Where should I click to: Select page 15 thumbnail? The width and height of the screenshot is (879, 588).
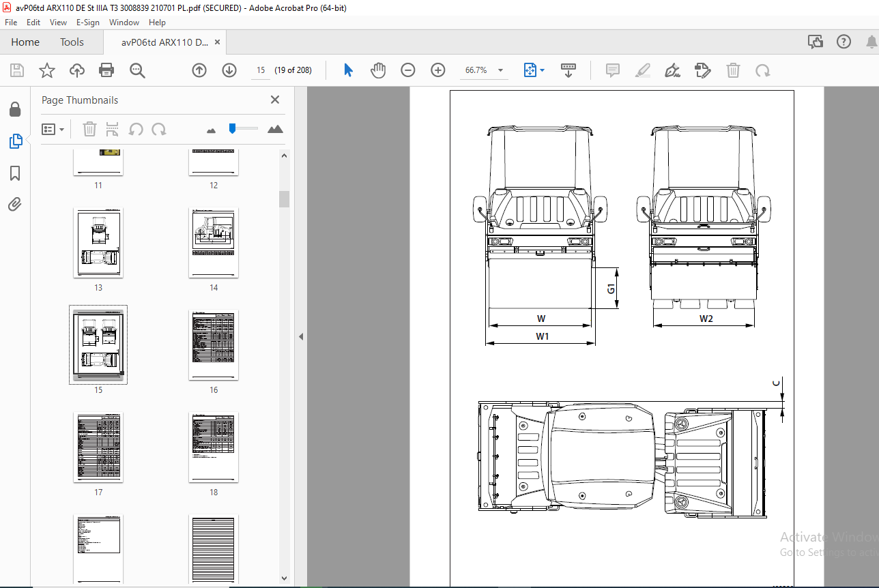[98, 345]
